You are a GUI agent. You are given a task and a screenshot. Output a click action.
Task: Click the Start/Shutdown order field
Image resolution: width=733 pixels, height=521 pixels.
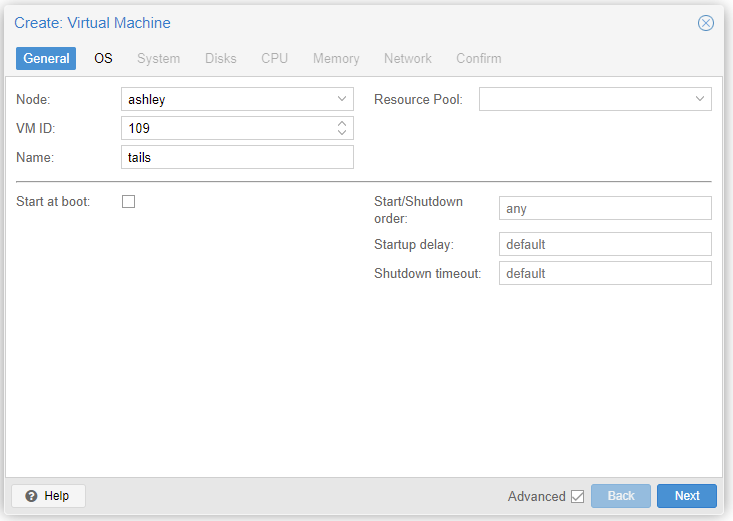point(605,208)
